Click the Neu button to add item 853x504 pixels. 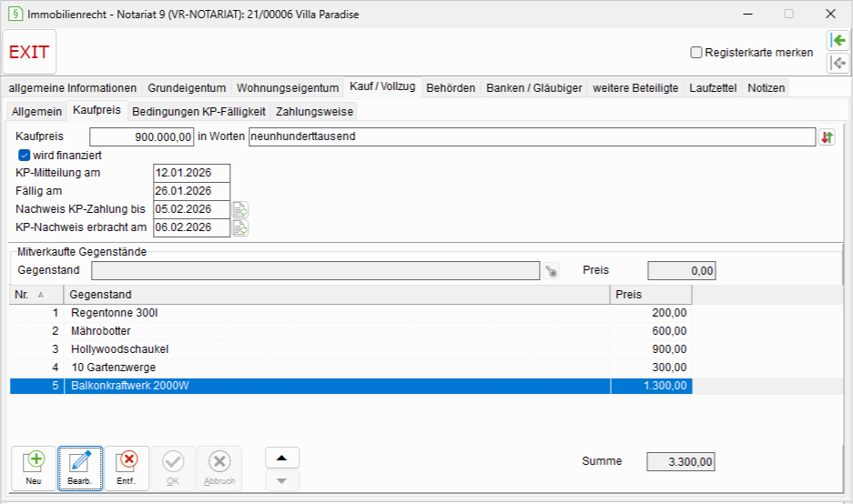(34, 469)
